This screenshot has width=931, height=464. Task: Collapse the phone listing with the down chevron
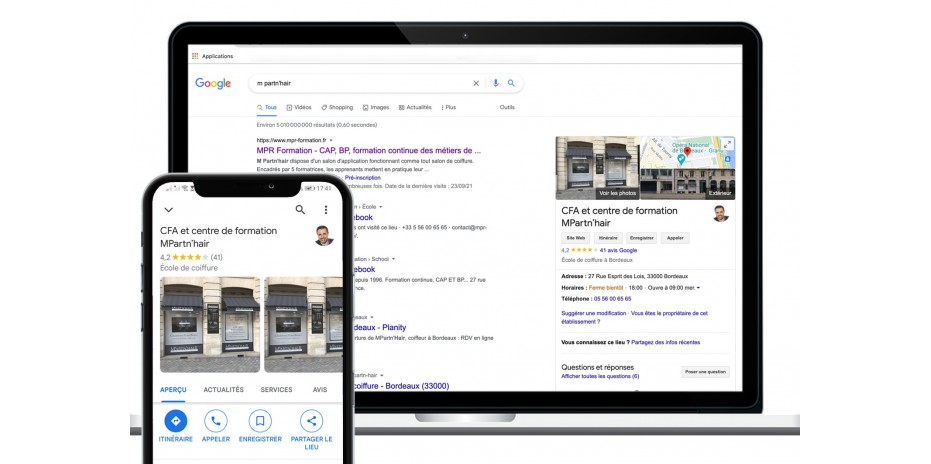coord(169,210)
